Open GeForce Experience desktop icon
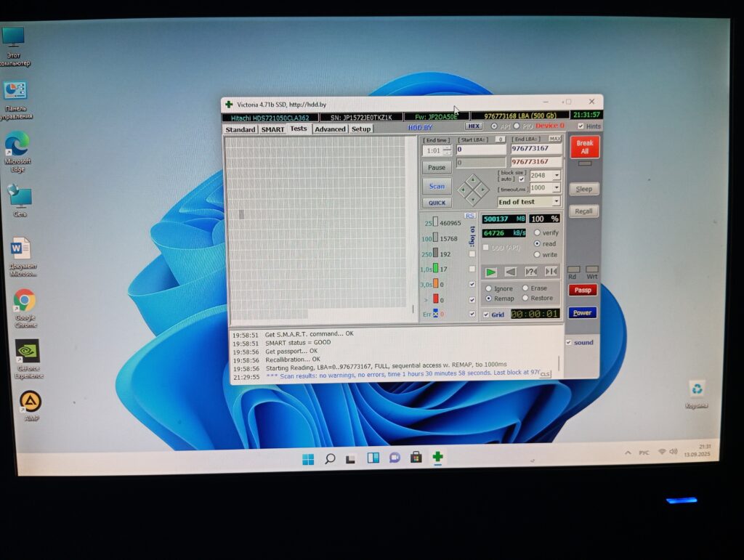The height and width of the screenshot is (560, 744). 28,359
